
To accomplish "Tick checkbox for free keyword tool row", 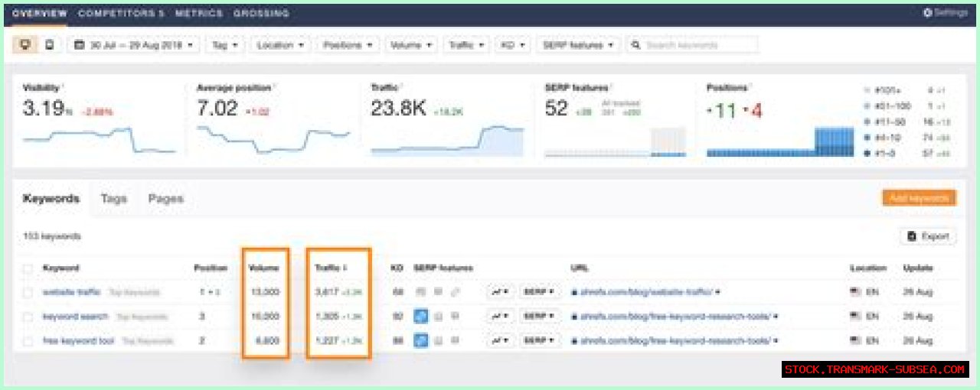I will [x=28, y=340].
